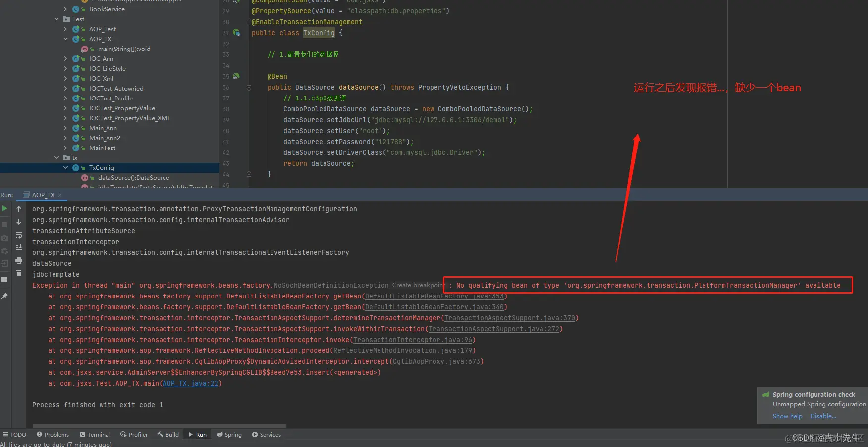This screenshot has width=868, height=447.
Task: Toggle soft-wrap in the Run console
Action: (x=19, y=235)
